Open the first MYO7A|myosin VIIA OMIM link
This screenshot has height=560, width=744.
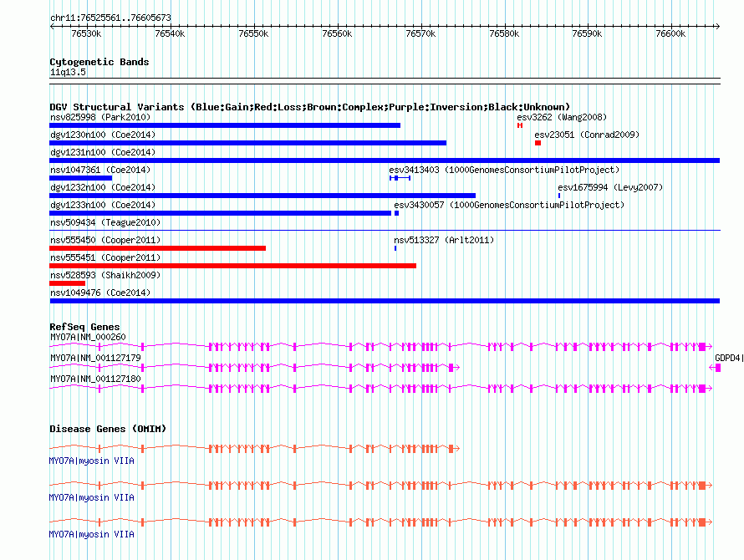pyautogui.click(x=92, y=461)
